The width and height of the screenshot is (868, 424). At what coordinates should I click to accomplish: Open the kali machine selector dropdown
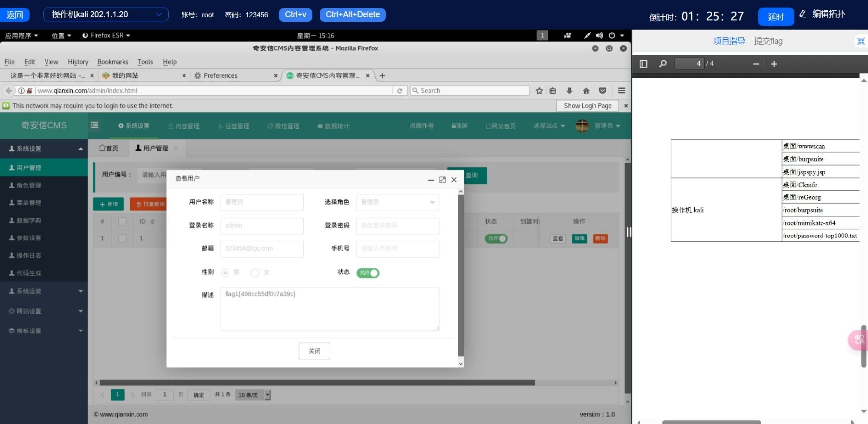[106, 15]
